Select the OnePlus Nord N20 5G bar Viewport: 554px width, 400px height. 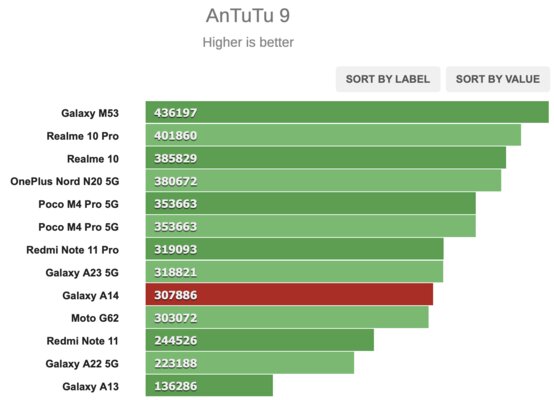(x=323, y=181)
